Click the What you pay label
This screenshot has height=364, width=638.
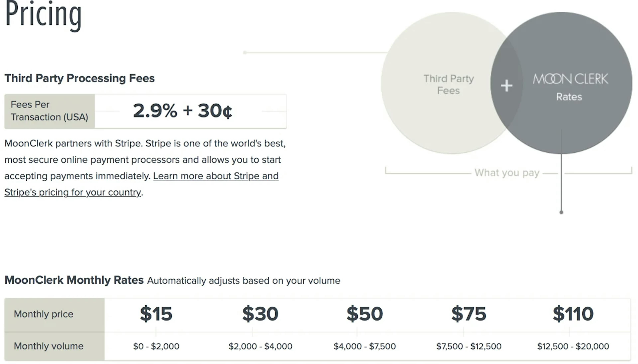[x=507, y=173]
